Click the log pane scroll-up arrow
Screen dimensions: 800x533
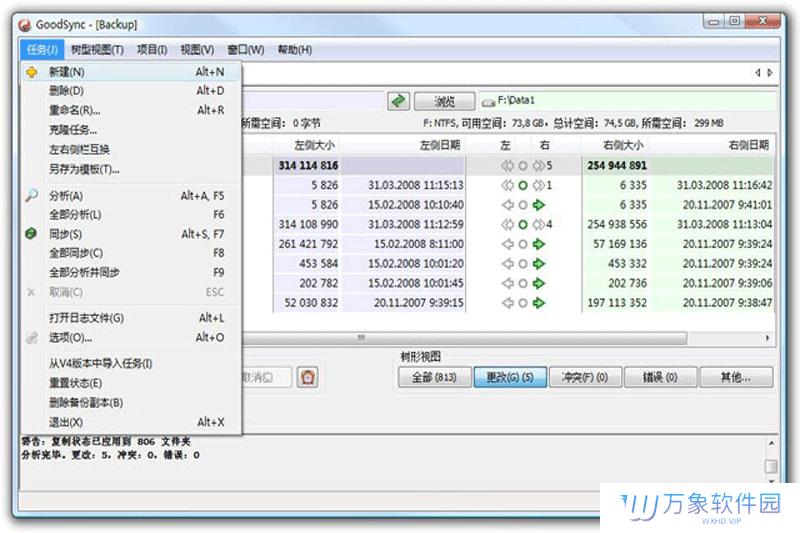(771, 443)
